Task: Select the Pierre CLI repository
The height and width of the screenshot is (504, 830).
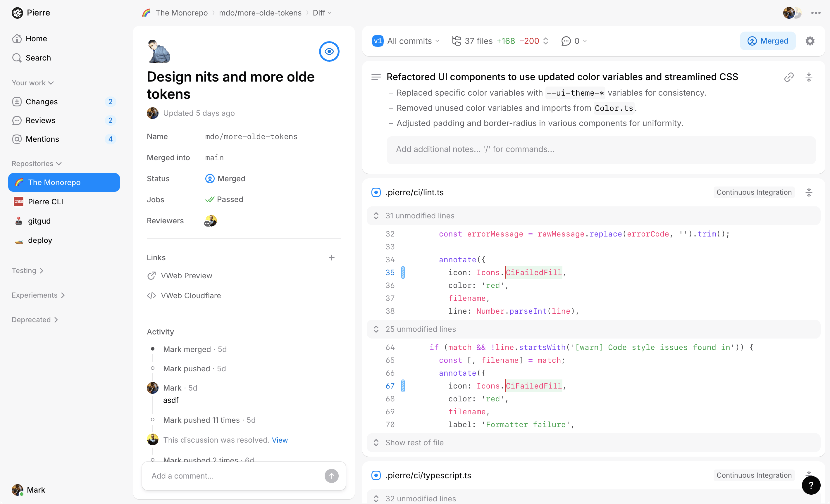Action: click(45, 202)
